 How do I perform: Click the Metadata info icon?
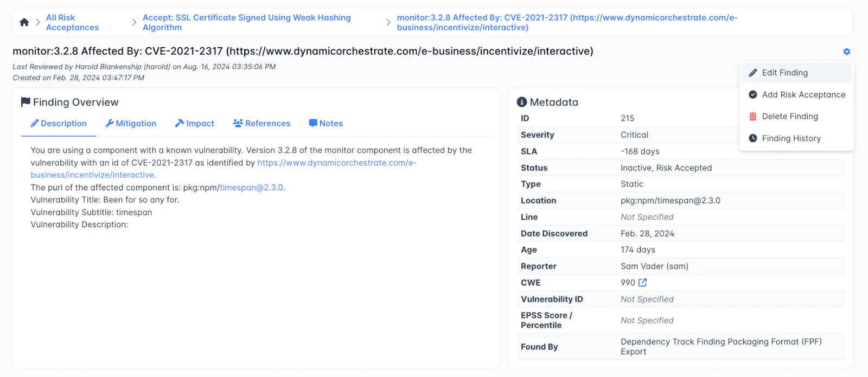click(522, 102)
